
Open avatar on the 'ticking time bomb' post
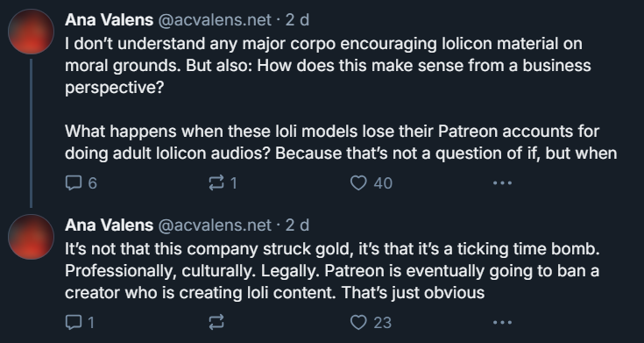32,237
